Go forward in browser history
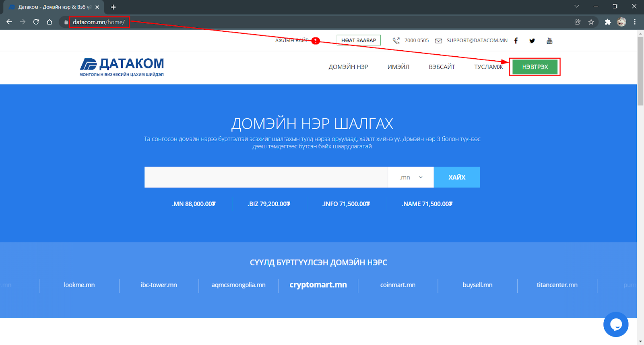Screen dimensions: 644x345 23,22
